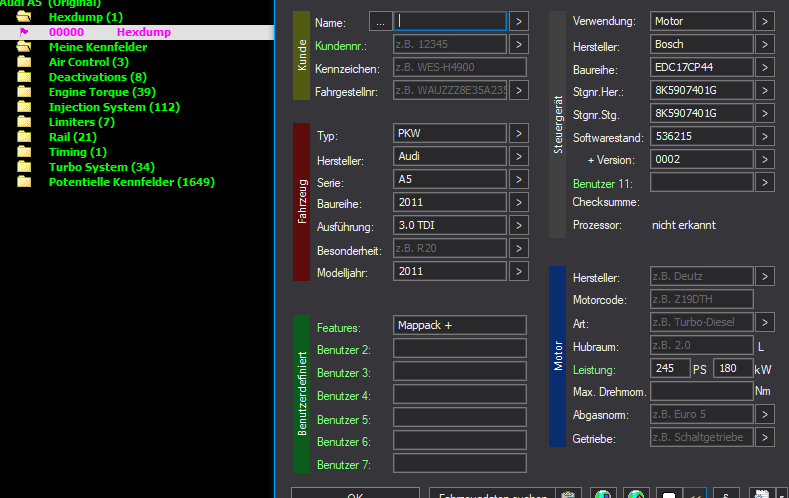
Task: Click the Timing (1) folder icon
Action: (x=24, y=152)
